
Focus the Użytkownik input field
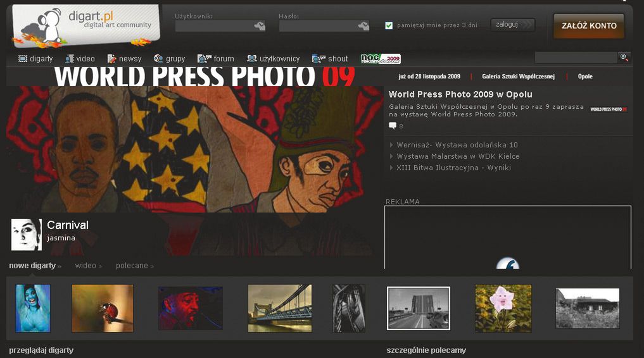220,26
